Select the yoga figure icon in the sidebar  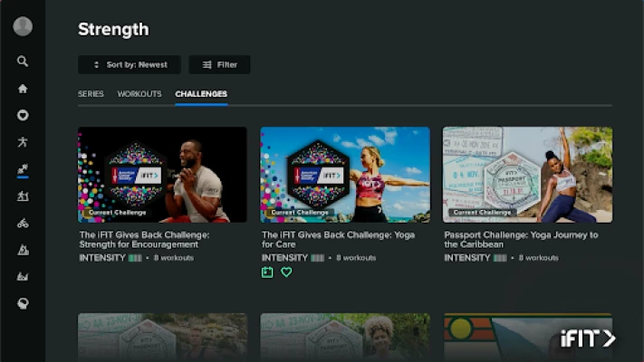click(23, 142)
